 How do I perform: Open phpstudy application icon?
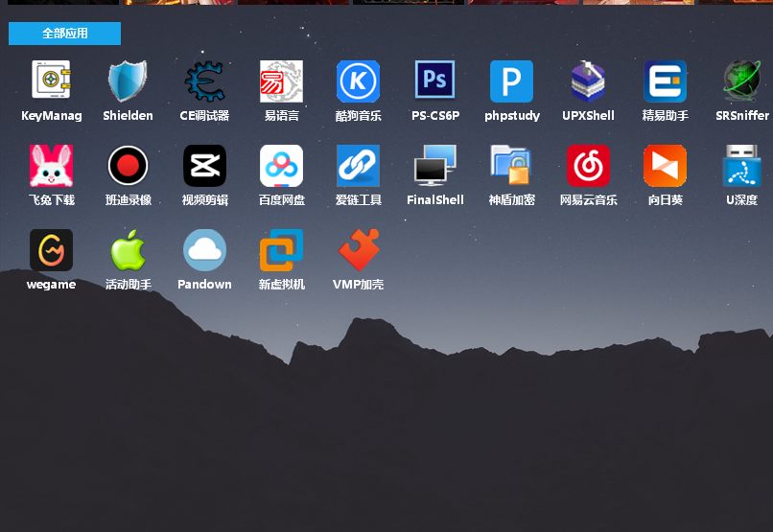(511, 81)
